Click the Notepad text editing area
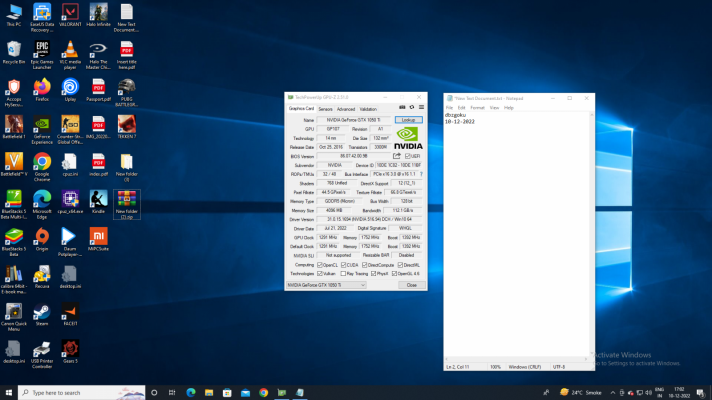Image resolution: width=712 pixels, height=400 pixels. (x=517, y=235)
